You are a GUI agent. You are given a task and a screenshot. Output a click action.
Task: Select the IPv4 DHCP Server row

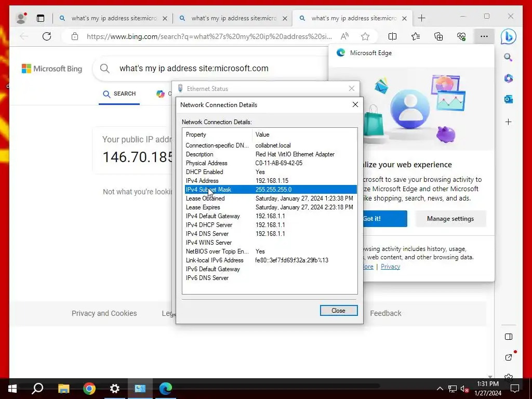[270, 225]
